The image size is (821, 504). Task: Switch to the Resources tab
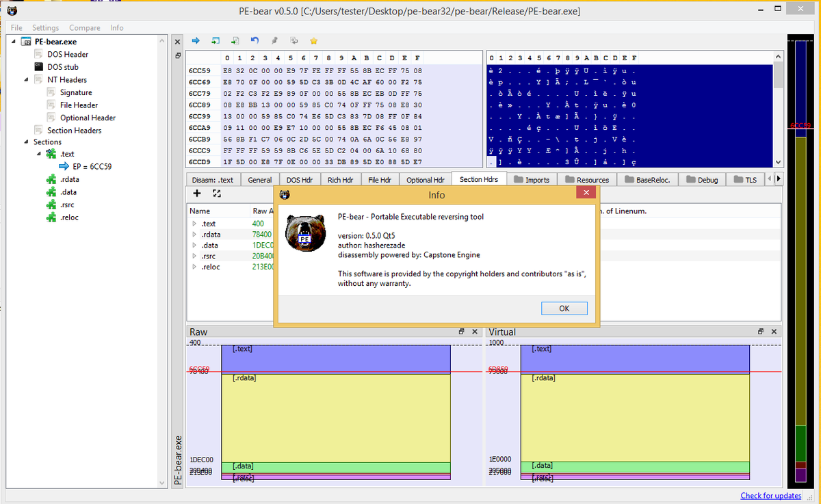pos(587,180)
